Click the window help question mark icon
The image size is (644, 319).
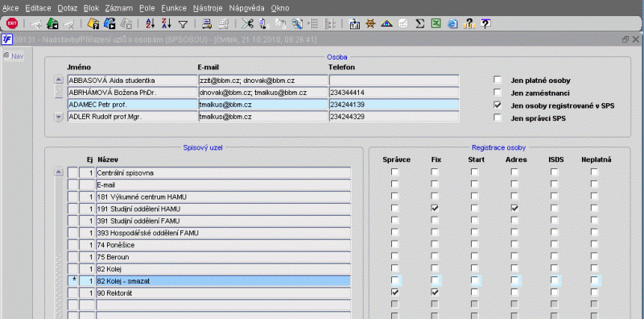click(485, 24)
